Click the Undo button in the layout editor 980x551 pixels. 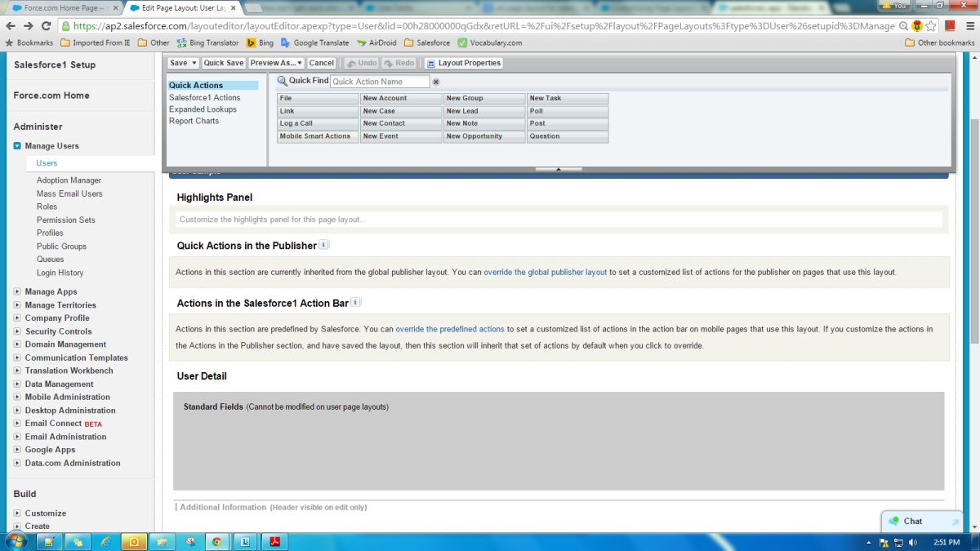pyautogui.click(x=360, y=63)
